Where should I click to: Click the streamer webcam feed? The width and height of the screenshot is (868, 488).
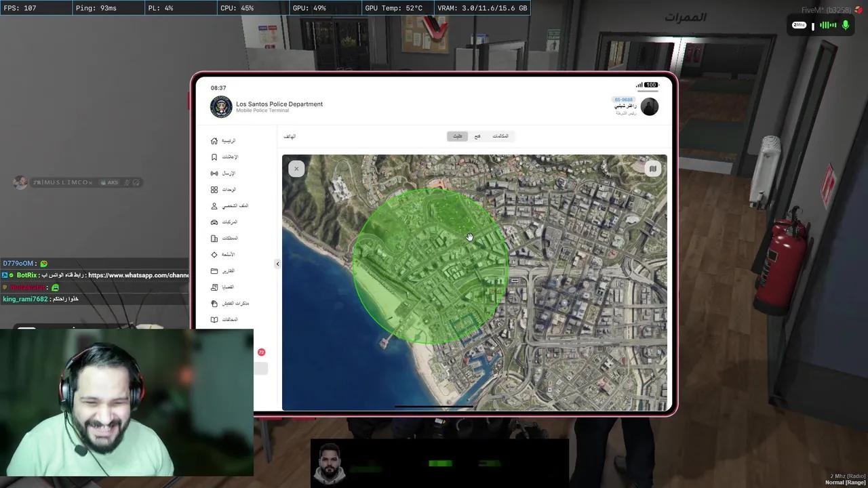coord(127,403)
